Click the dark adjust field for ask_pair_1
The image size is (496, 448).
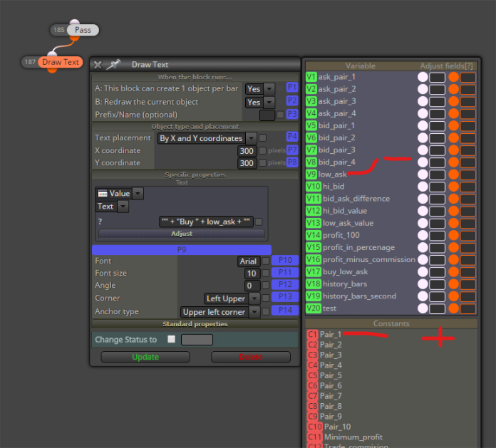pyautogui.click(x=437, y=77)
